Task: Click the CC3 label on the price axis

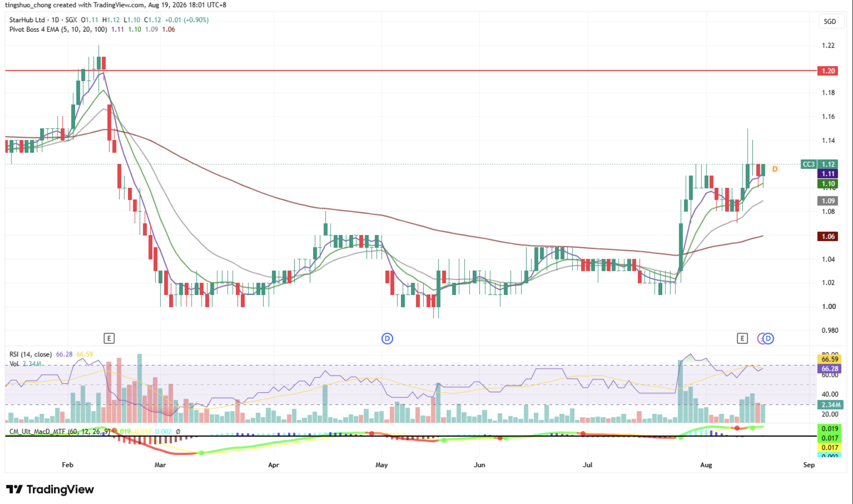Action: point(809,164)
